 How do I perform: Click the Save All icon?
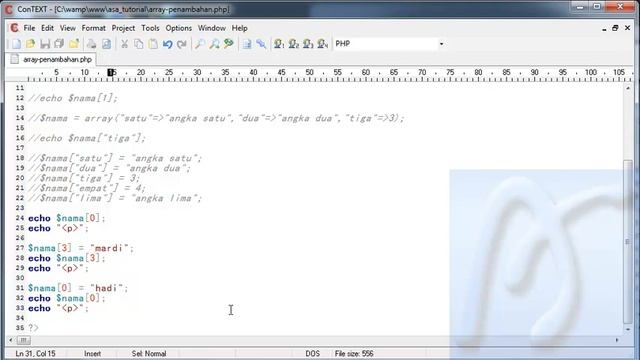59,44
